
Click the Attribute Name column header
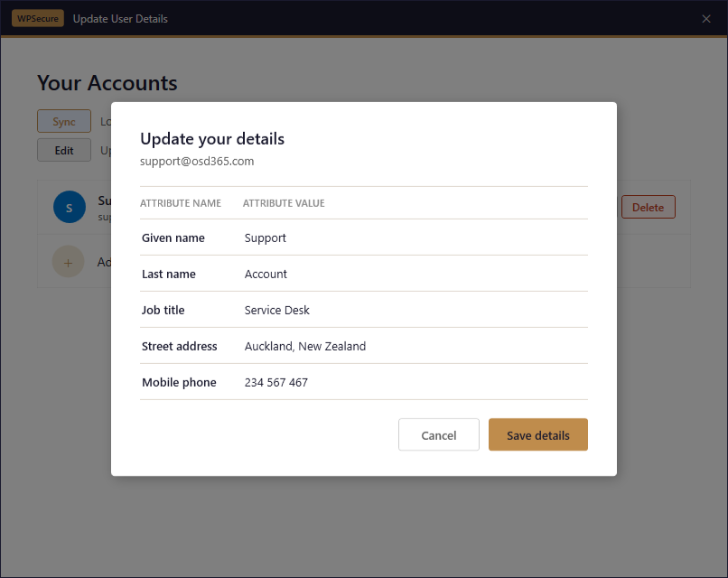[181, 203]
